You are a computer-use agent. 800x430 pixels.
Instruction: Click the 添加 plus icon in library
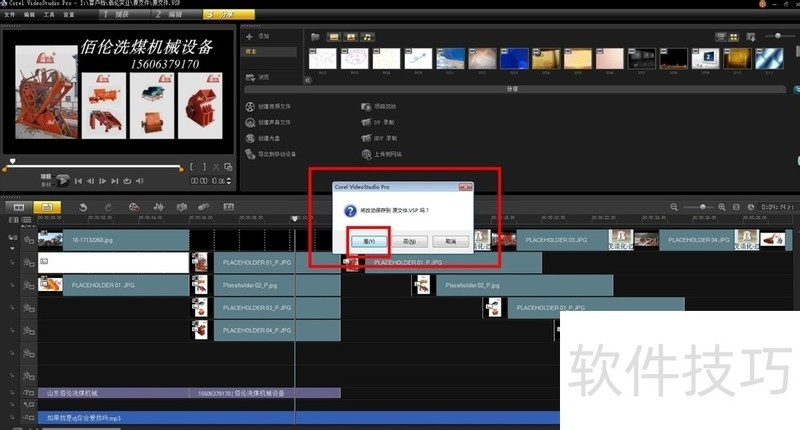(x=250, y=36)
